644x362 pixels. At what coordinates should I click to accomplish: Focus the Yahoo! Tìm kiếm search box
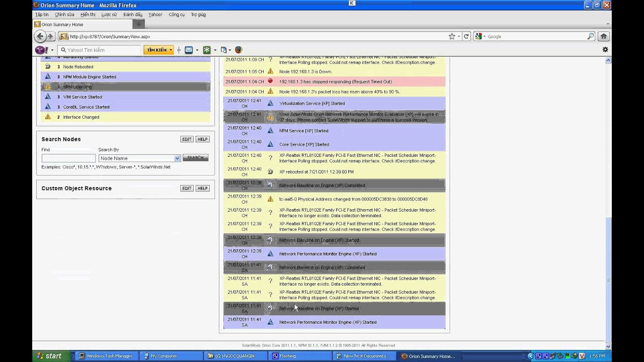pyautogui.click(x=99, y=50)
